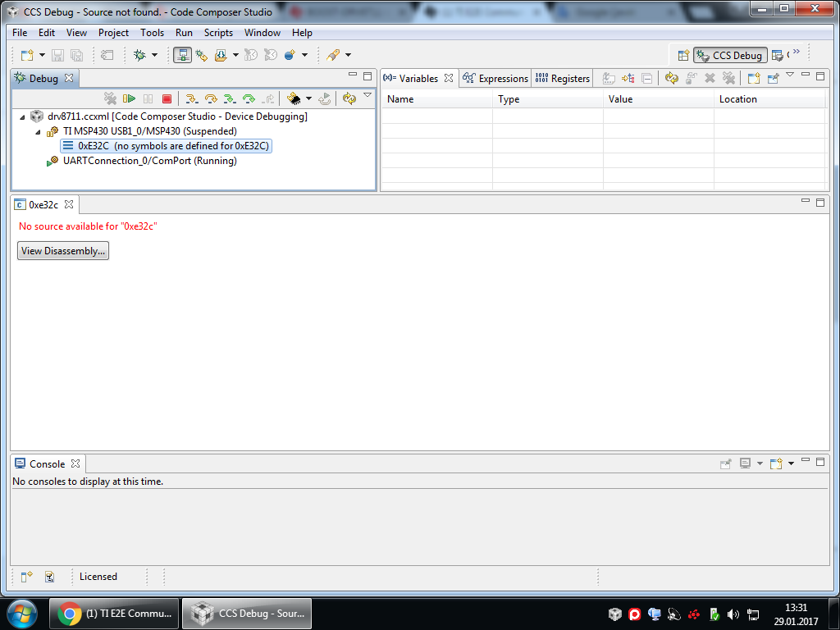Click the Show Type Names icon in Variables
Image resolution: width=840 pixels, height=630 pixels.
pos(609,78)
